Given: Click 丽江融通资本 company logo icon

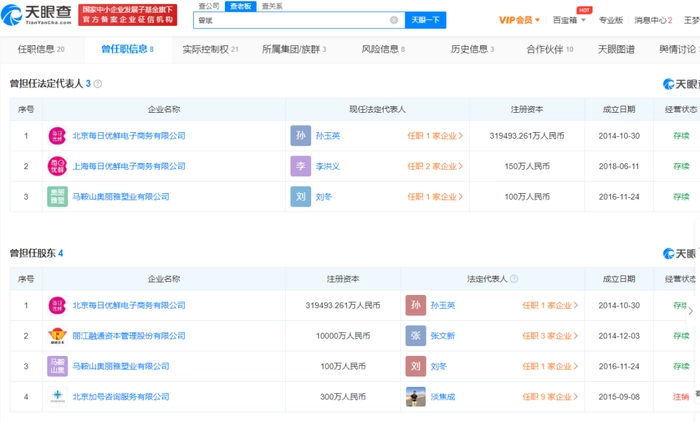Looking at the screenshot, I should 56,336.
